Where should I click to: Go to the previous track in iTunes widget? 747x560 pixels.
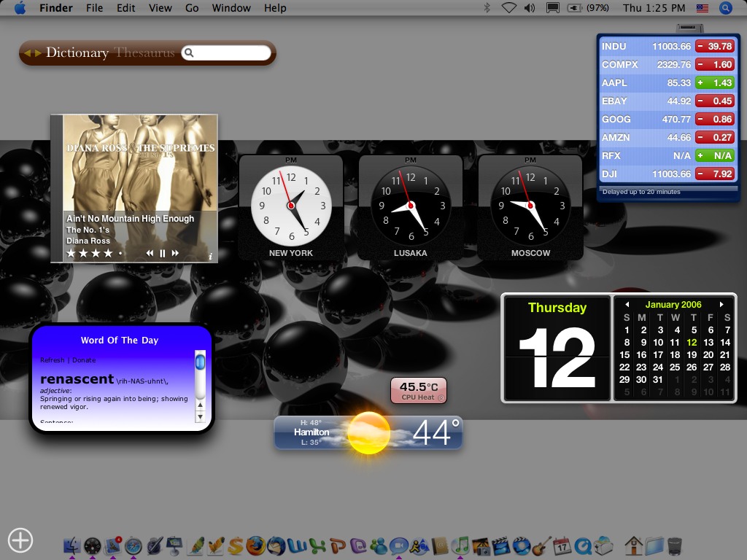150,253
